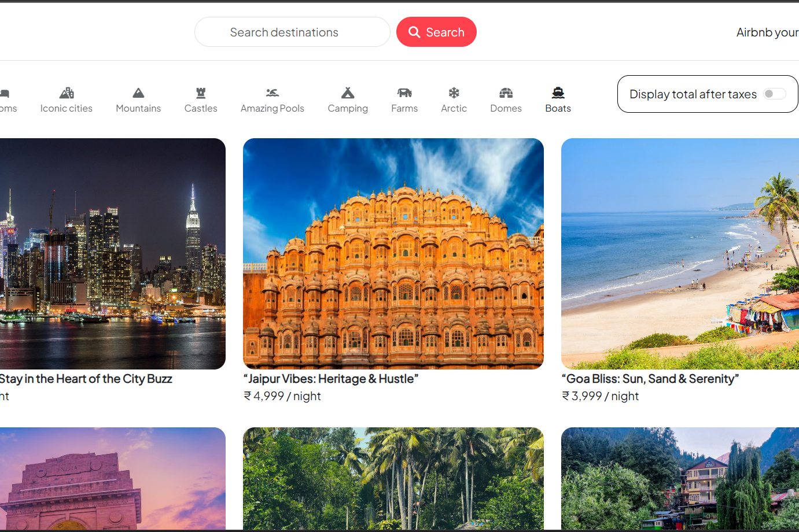This screenshot has width=799, height=532.
Task: Select the Mountains category label
Action: (138, 108)
